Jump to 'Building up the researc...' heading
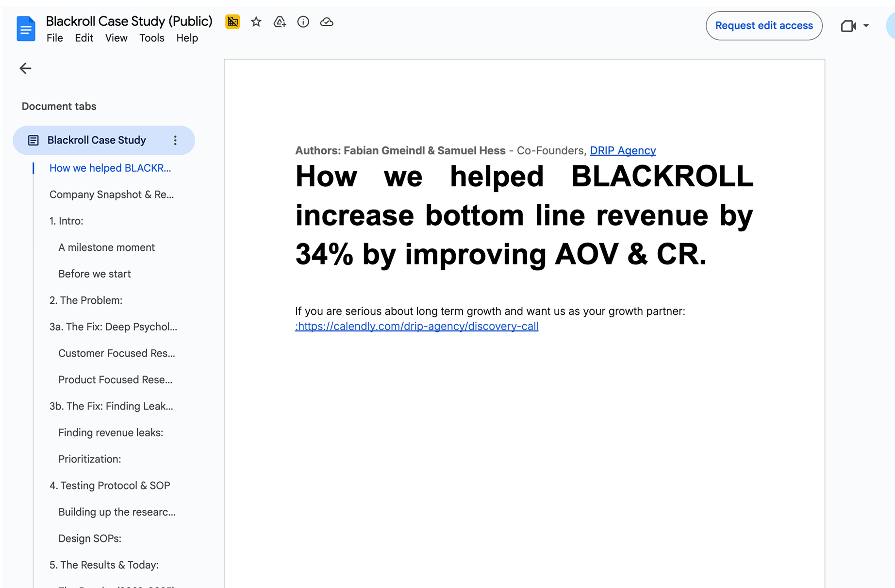895x588 pixels. point(117,512)
